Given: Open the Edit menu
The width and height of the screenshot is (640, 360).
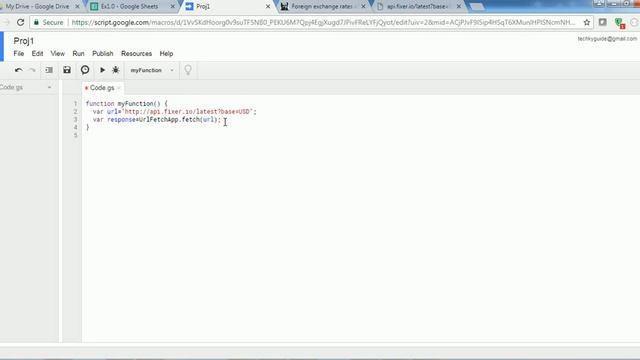Looking at the screenshot, I should click(x=37, y=53).
